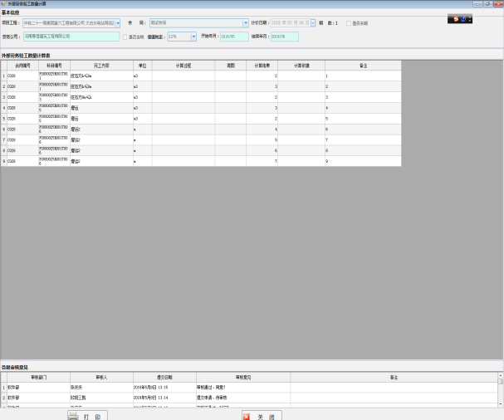
Task: Click the 计算过程 column header
Action: [183, 65]
